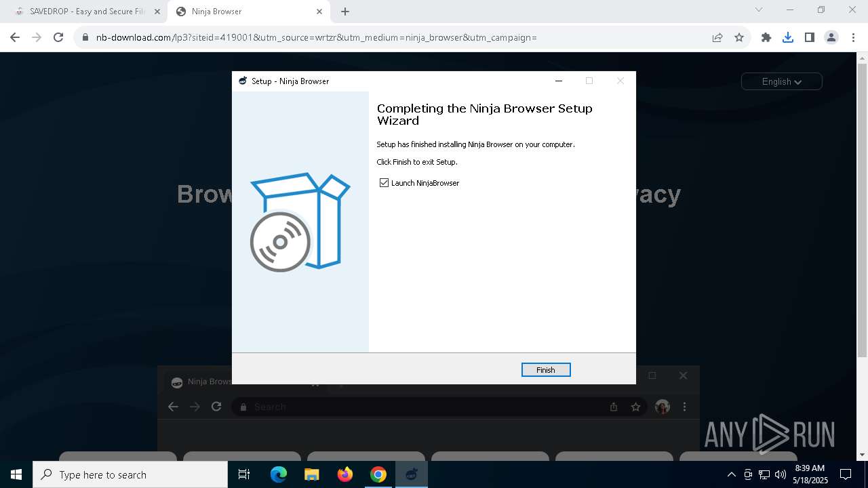
Task: Close the SAVEDROP tab
Action: point(157,12)
